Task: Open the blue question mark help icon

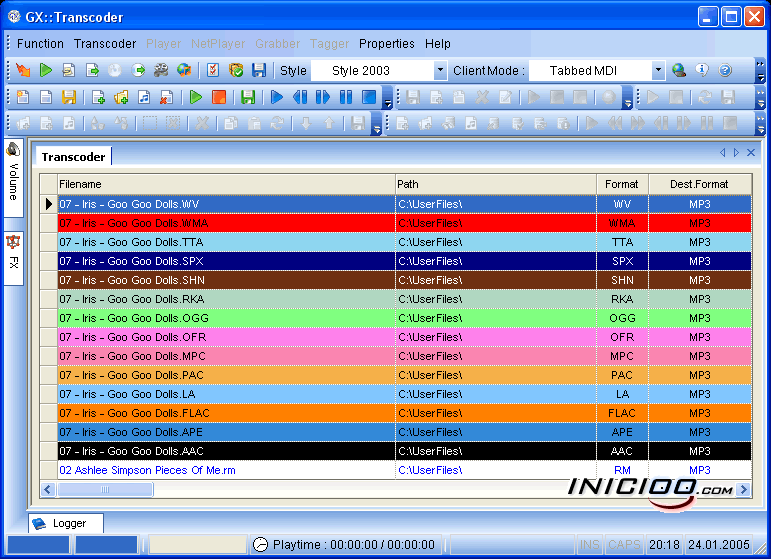Action: (x=725, y=70)
